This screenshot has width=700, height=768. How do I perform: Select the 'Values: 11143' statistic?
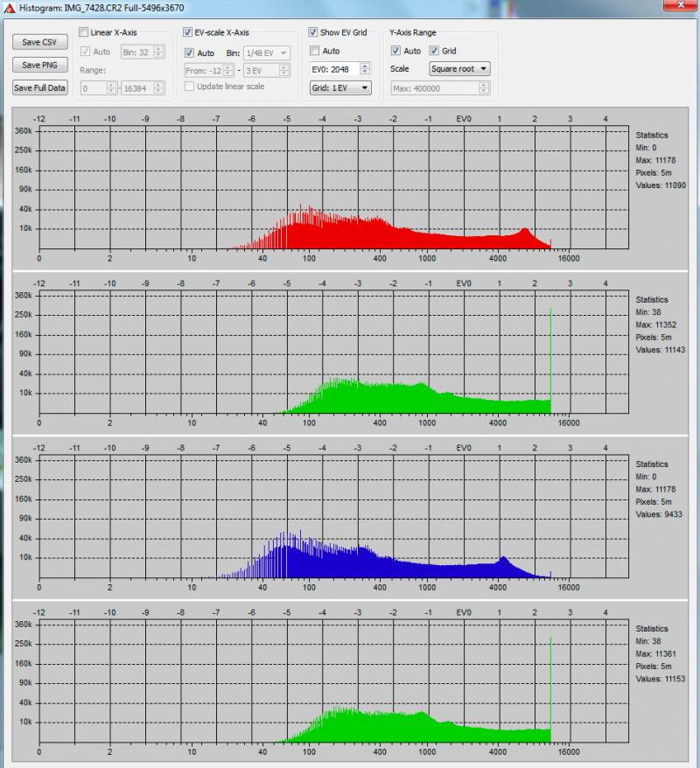[661, 350]
